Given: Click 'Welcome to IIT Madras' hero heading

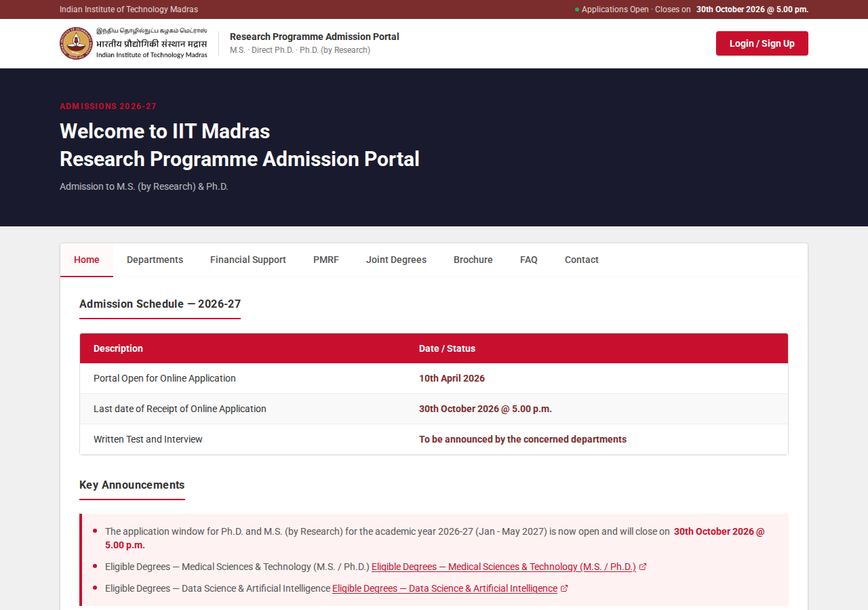Looking at the screenshot, I should (x=165, y=131).
